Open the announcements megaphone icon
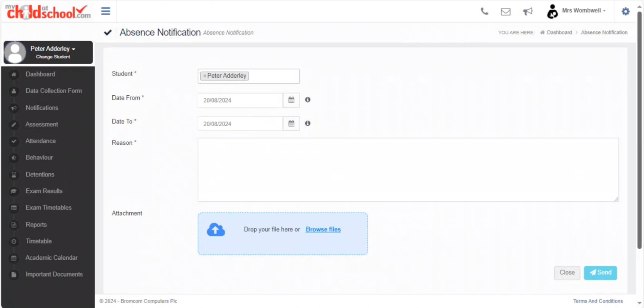644x308 pixels. (x=528, y=12)
